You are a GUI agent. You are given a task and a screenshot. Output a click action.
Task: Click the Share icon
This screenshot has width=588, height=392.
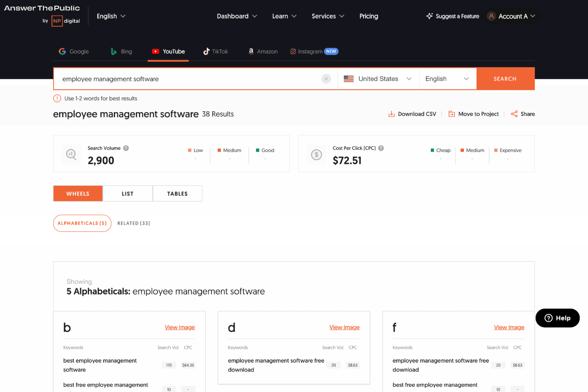[x=514, y=114]
